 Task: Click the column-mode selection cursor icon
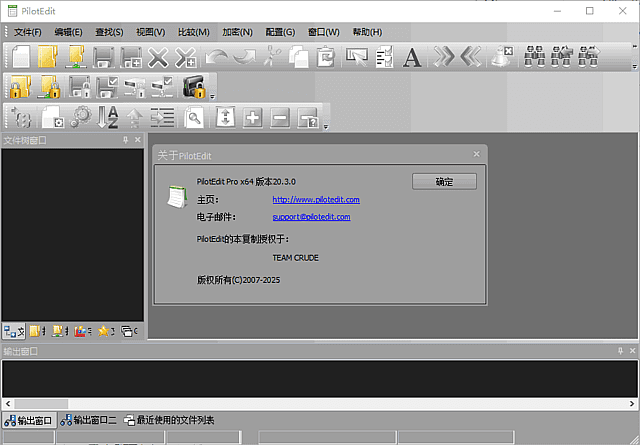point(357,56)
